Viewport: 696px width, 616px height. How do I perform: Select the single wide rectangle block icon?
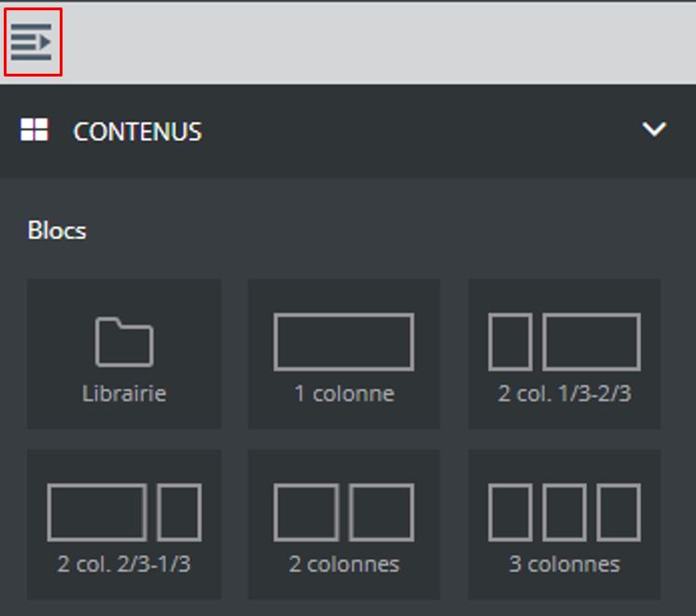(343, 342)
